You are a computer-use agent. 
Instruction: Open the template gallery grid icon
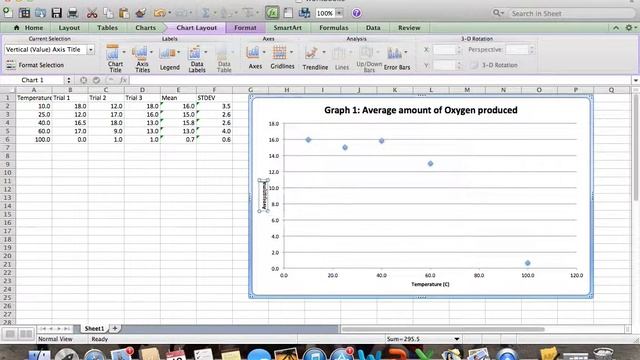coord(24,13)
